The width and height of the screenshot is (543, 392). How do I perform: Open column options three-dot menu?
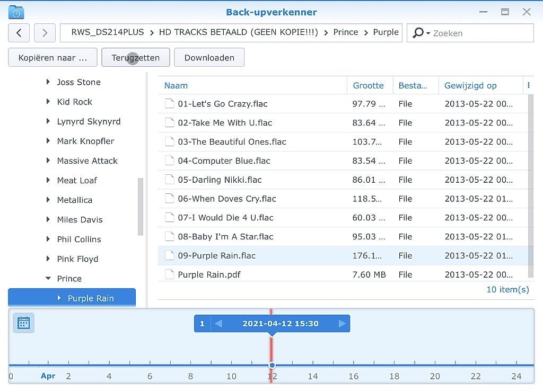529,85
